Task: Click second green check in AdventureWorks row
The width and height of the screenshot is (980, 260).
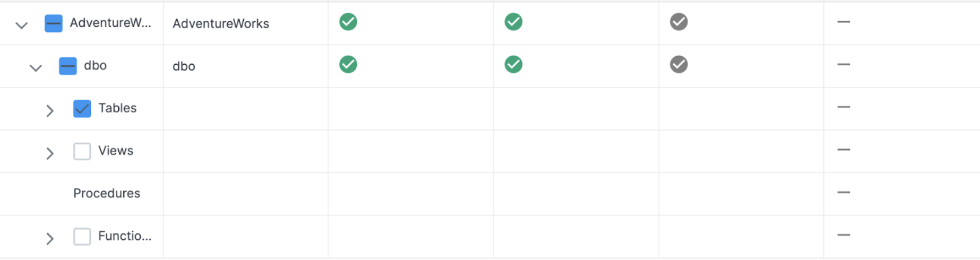Action: click(x=513, y=22)
